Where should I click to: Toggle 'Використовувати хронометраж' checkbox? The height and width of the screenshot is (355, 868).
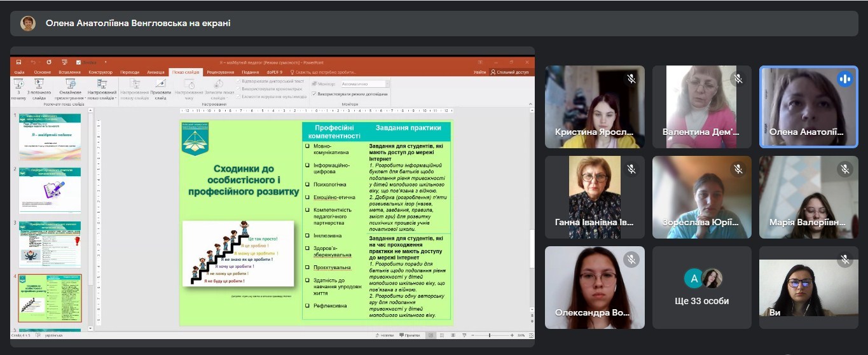click(x=238, y=88)
